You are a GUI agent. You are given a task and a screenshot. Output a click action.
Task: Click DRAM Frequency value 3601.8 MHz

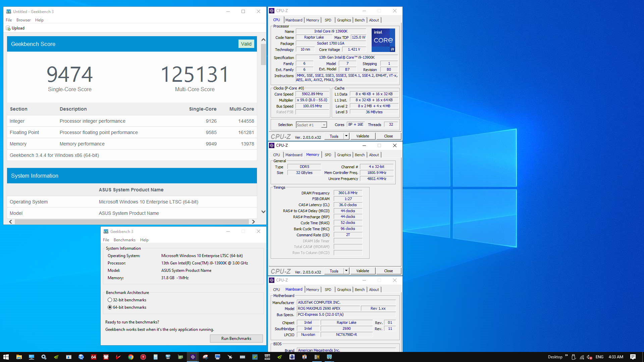pyautogui.click(x=348, y=193)
